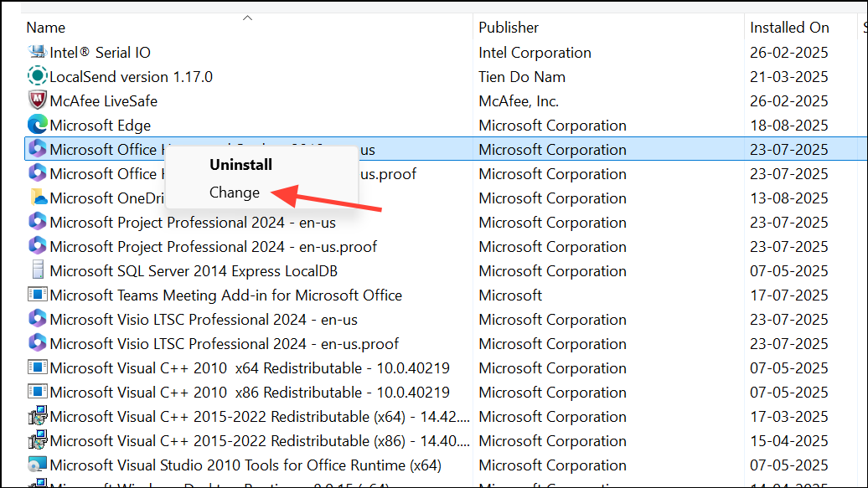Image resolution: width=868 pixels, height=488 pixels.
Task: Click the Visual Studio 2010 Tools for Office Runtime icon
Action: click(x=37, y=465)
